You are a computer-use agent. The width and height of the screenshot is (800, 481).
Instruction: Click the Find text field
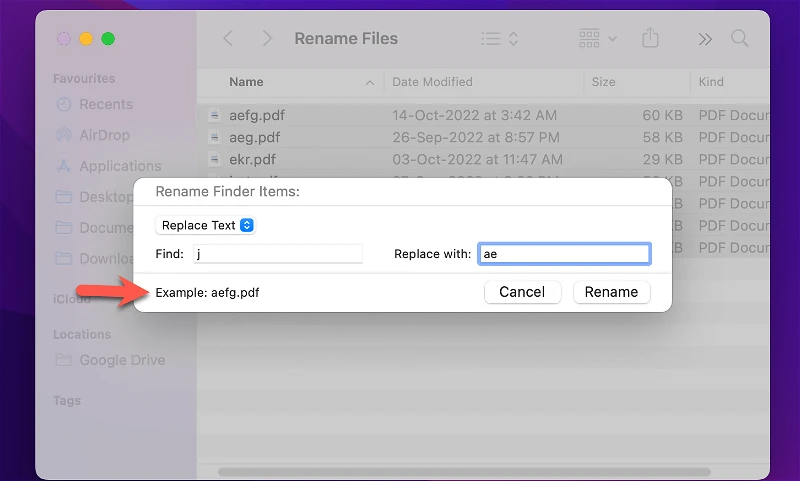tap(277, 254)
